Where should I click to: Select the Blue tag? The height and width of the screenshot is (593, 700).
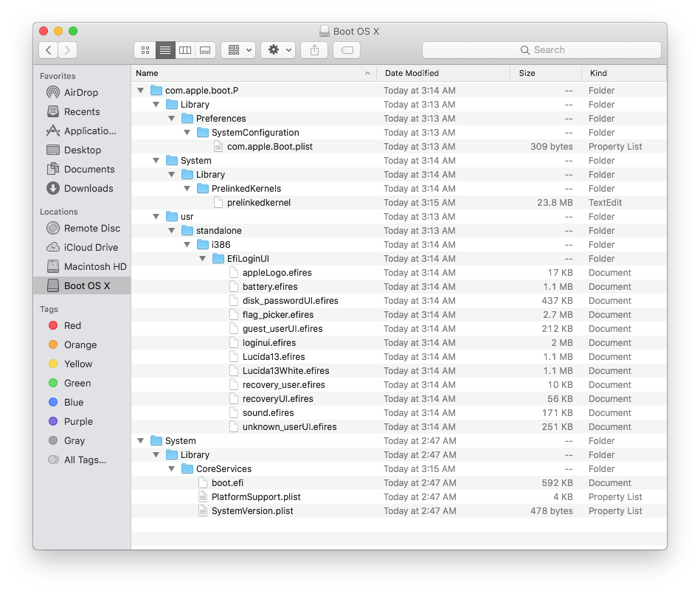point(82,402)
